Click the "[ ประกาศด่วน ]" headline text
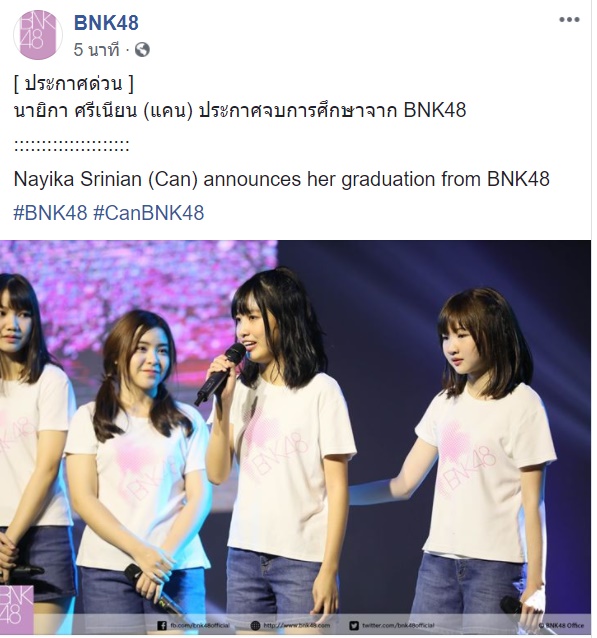 pos(74,84)
